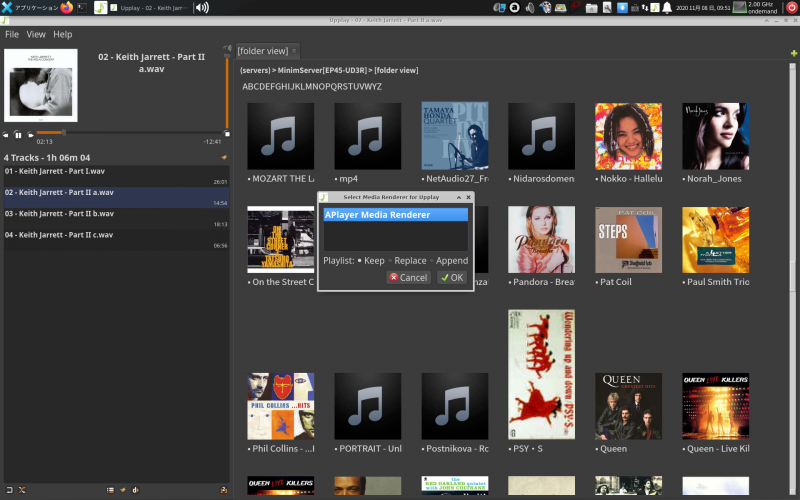Open the Postnikova - Rc folder thumbnail
The height and width of the screenshot is (500, 800).
(455, 406)
